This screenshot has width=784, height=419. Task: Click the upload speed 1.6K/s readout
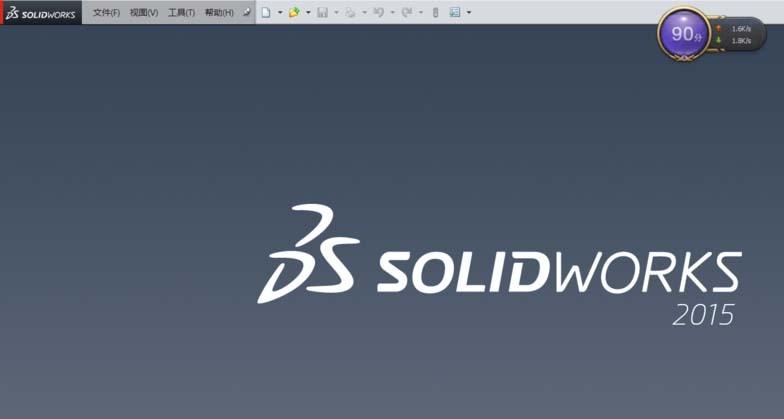tap(741, 29)
